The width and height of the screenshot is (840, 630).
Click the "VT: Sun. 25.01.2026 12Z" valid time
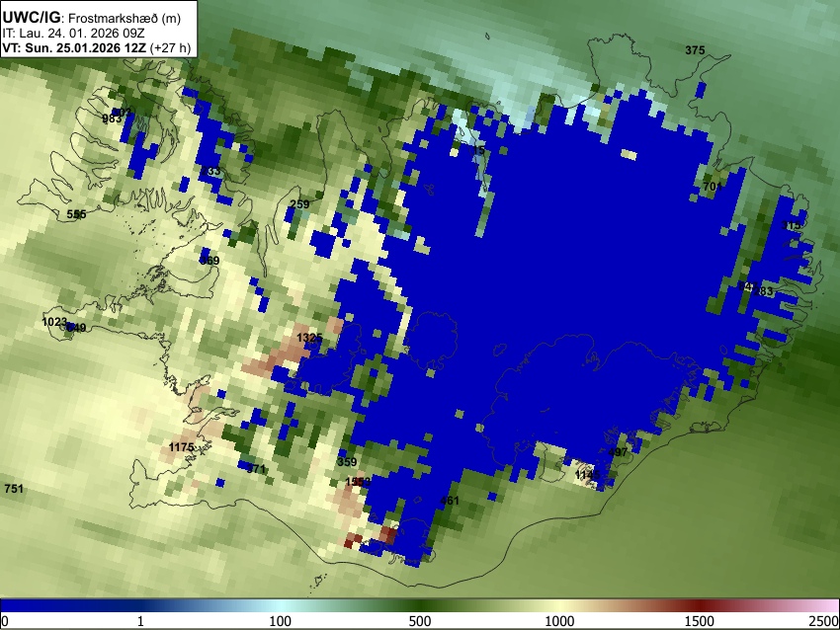(x=74, y=47)
